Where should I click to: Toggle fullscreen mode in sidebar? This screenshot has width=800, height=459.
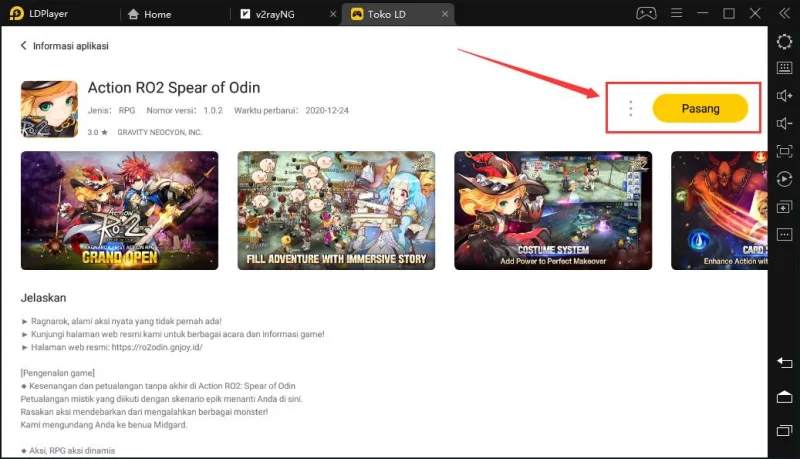click(784, 151)
